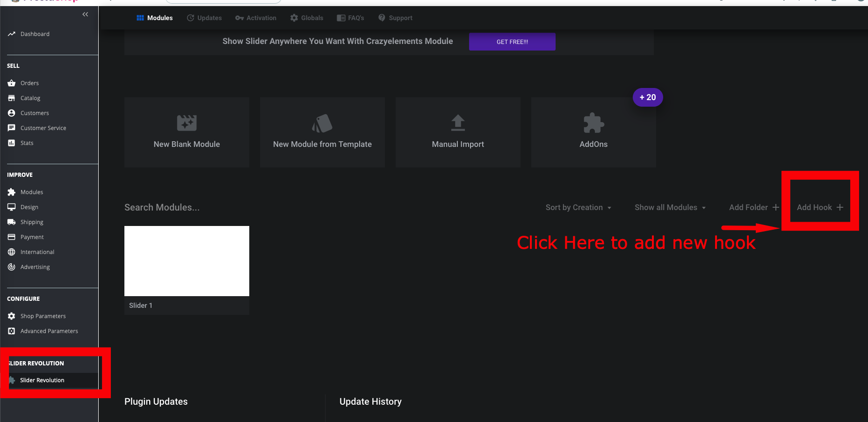Open Slider Revolution in the sidebar
Image resolution: width=868 pixels, height=422 pixels.
click(42, 380)
